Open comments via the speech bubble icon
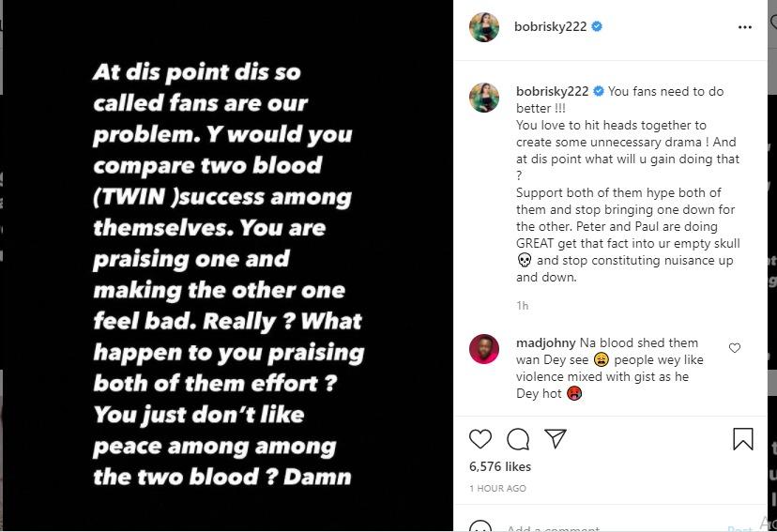The image size is (777, 532). 518,439
